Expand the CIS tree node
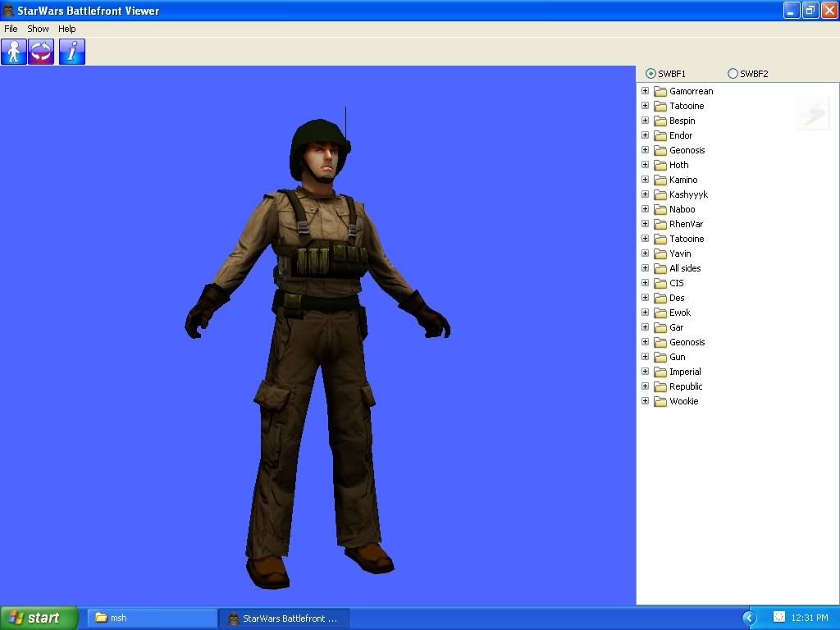Viewport: 840px width, 630px height. coord(645,282)
